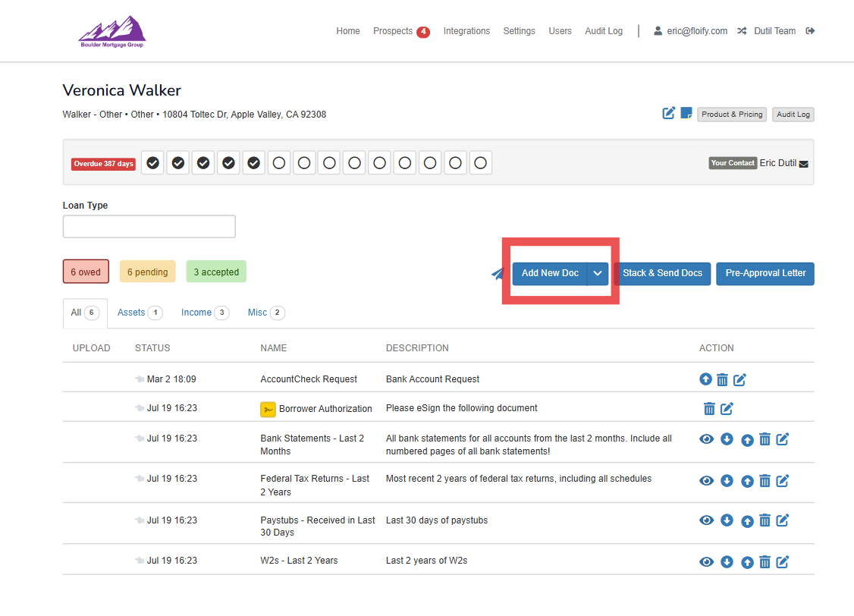Filter by the red 6 owed badge

[86, 272]
